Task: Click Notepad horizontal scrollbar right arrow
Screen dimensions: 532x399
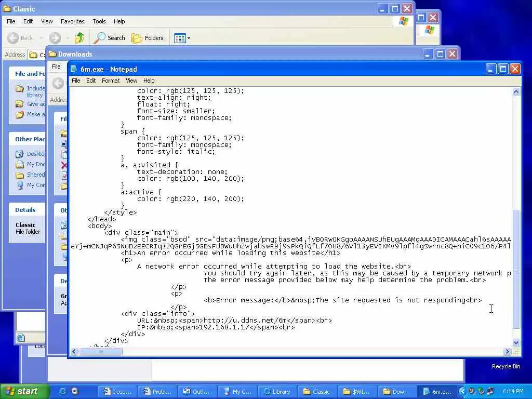Action: pos(507,352)
